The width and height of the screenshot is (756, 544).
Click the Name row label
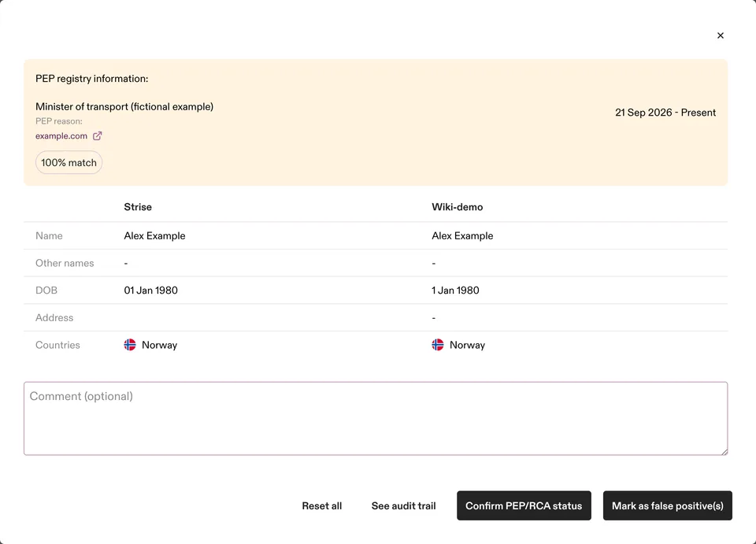[49, 236]
